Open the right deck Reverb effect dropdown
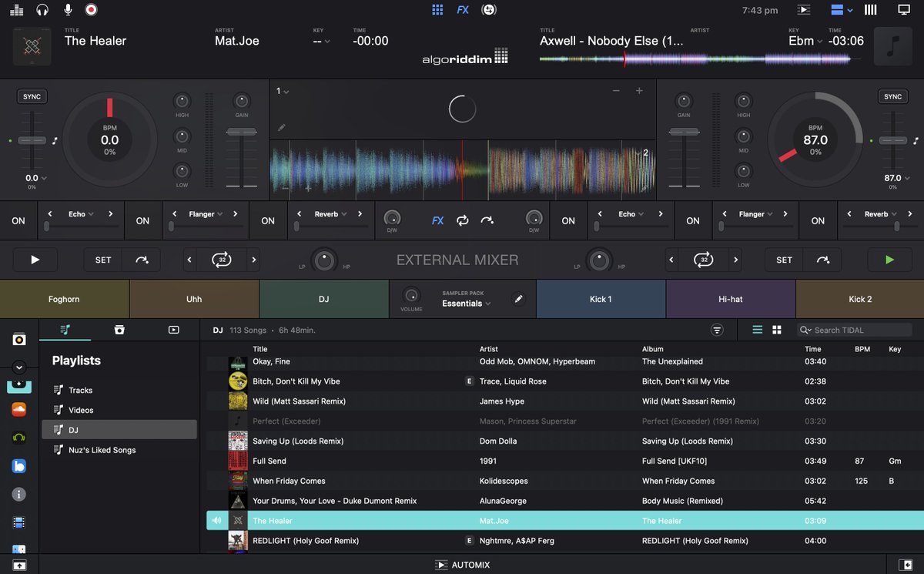Image resolution: width=924 pixels, height=574 pixels. 880,214
